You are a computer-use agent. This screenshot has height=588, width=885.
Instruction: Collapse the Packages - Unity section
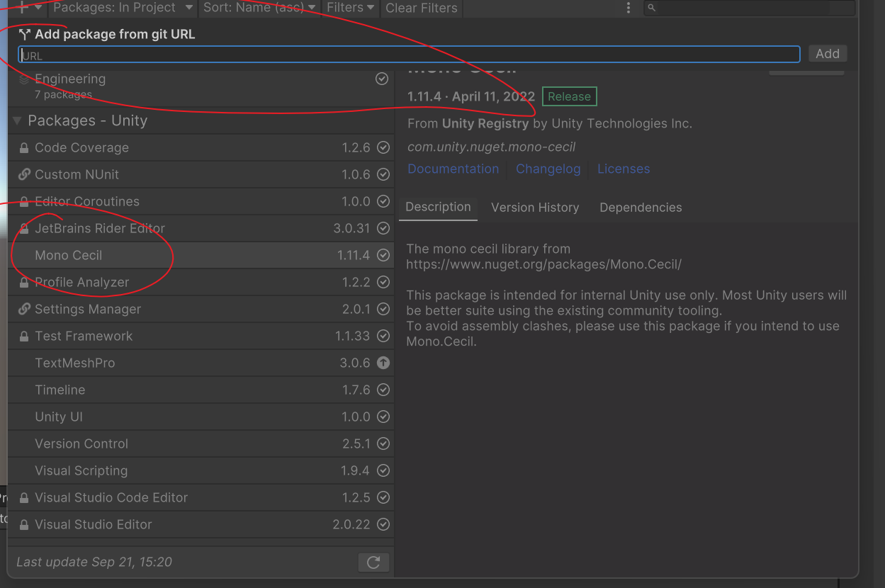tap(18, 121)
